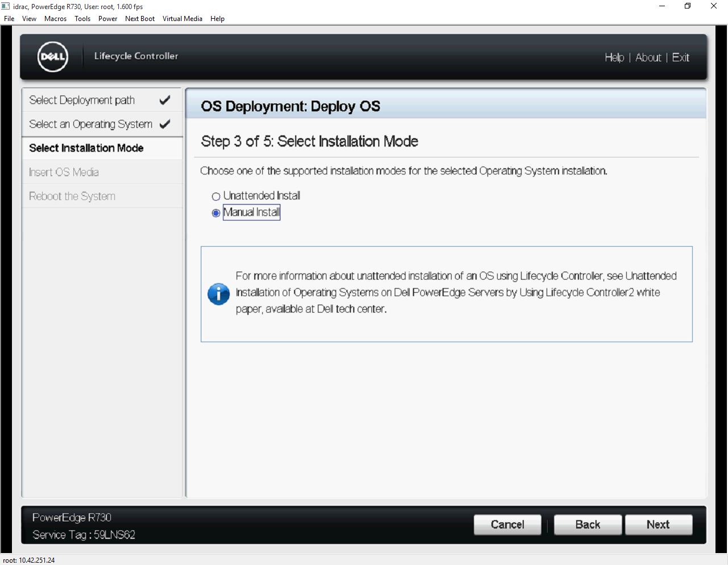728x565 pixels.
Task: Click the root: 10.42.251.24 status text
Action: pos(29,560)
